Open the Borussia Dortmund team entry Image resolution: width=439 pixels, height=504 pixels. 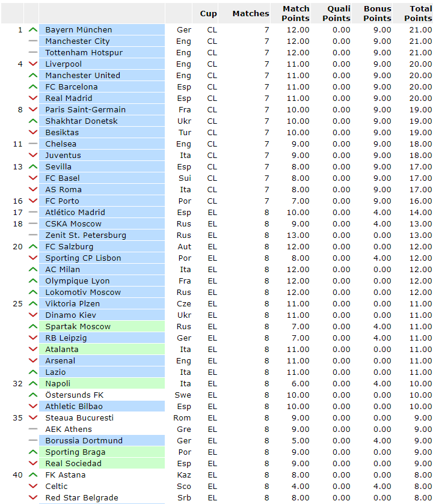pos(84,440)
